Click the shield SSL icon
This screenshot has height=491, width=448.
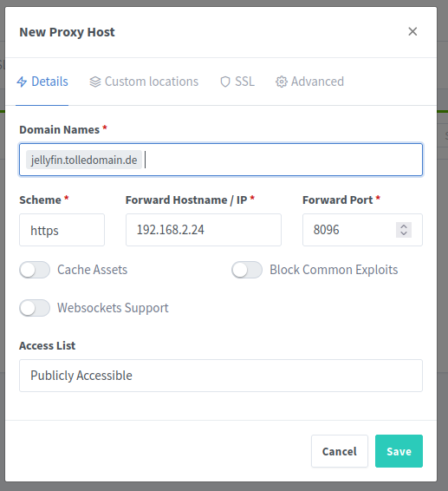(225, 82)
